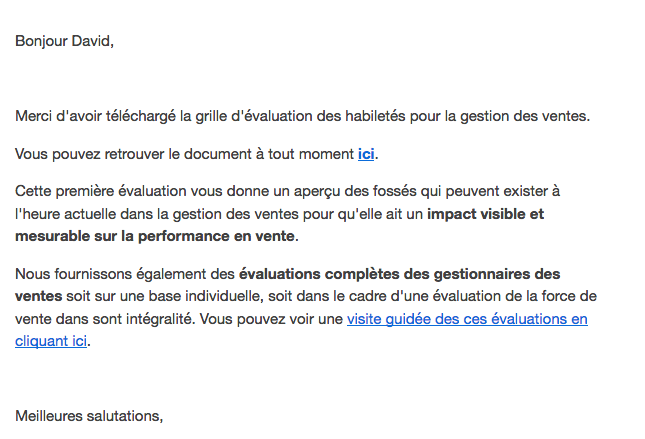Click the phrase 'grille d'évaluation des habiletés'
This screenshot has height=439, width=645.
[300, 116]
